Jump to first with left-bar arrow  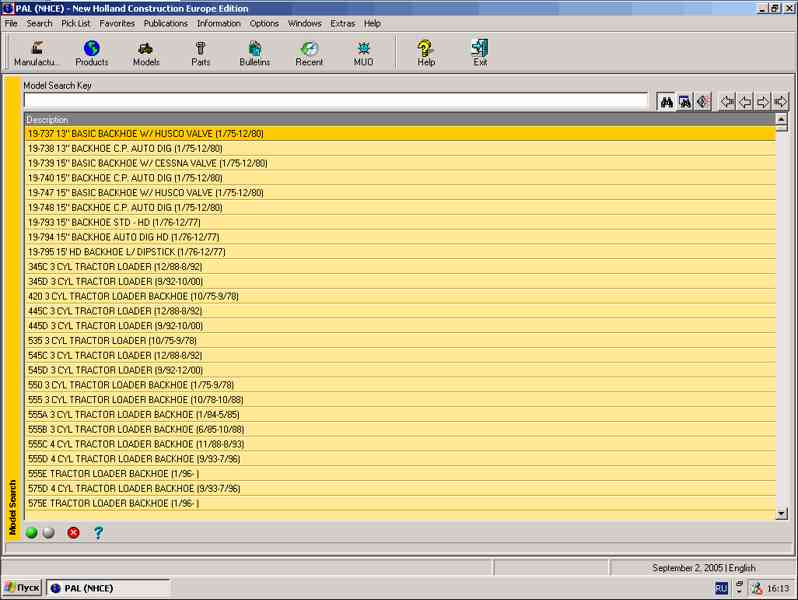[x=727, y=102]
